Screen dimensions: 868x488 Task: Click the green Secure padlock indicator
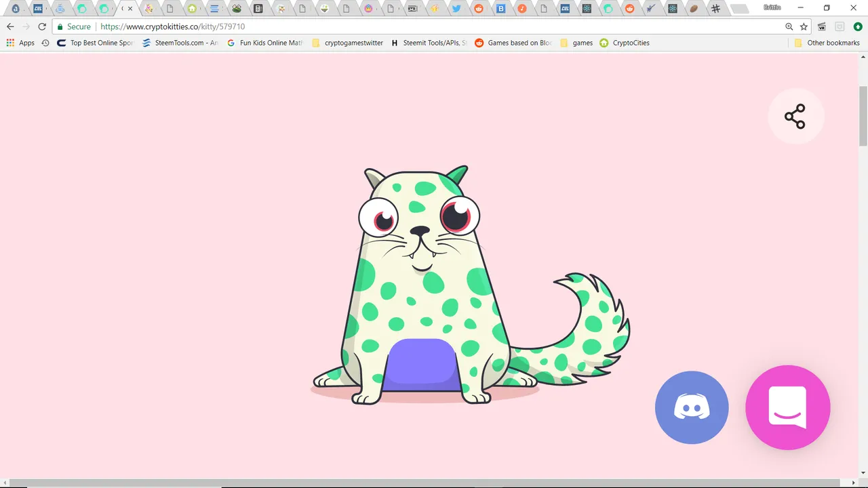[x=74, y=26]
